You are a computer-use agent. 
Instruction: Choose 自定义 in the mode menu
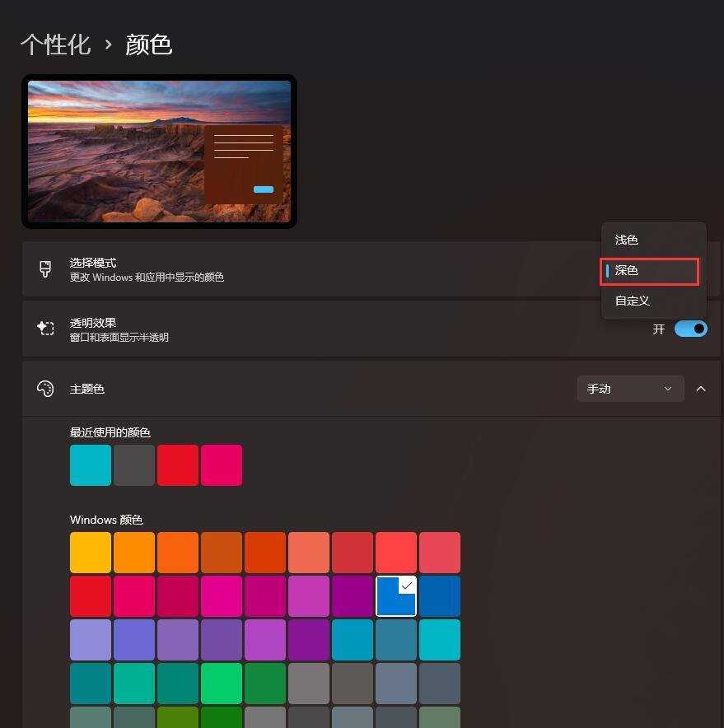[631, 301]
